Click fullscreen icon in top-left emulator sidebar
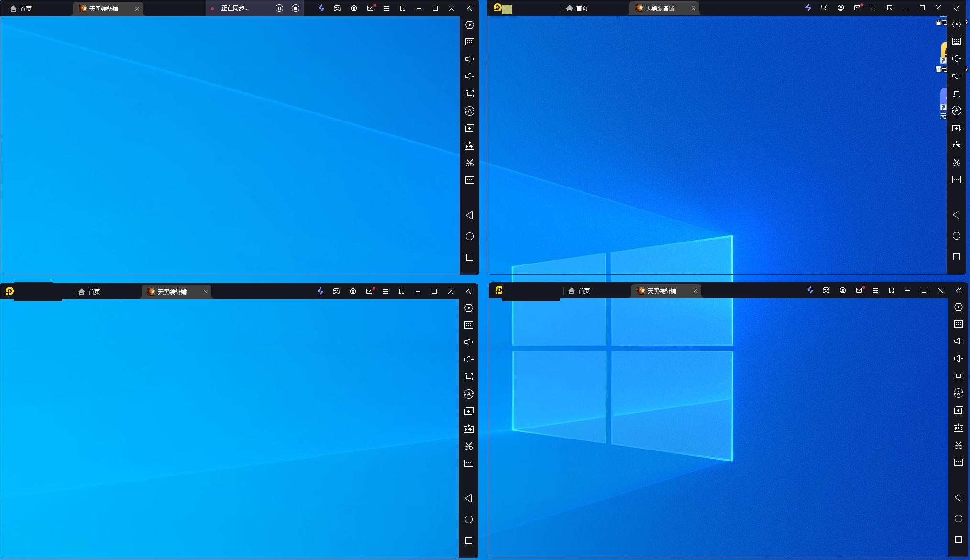 (x=470, y=94)
